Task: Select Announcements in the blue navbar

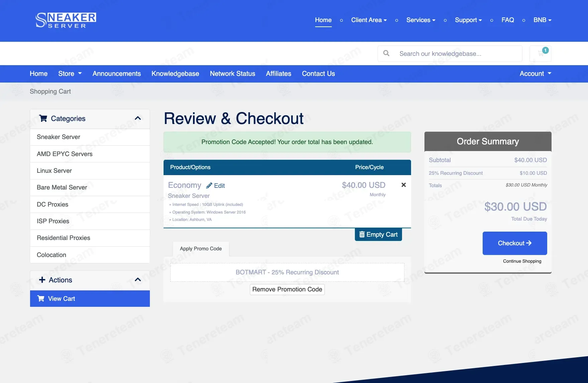Action: click(117, 74)
